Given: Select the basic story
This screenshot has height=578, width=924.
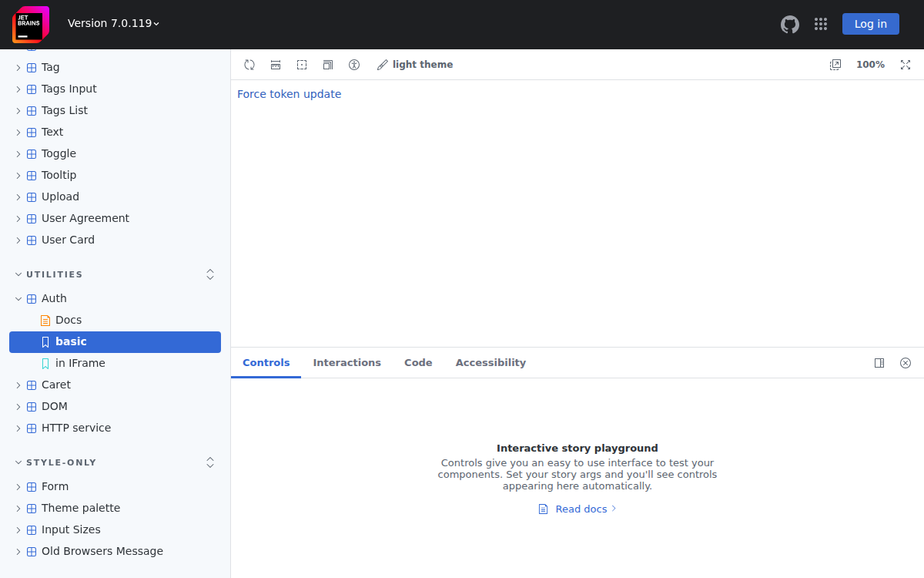Looking at the screenshot, I should click(115, 342).
